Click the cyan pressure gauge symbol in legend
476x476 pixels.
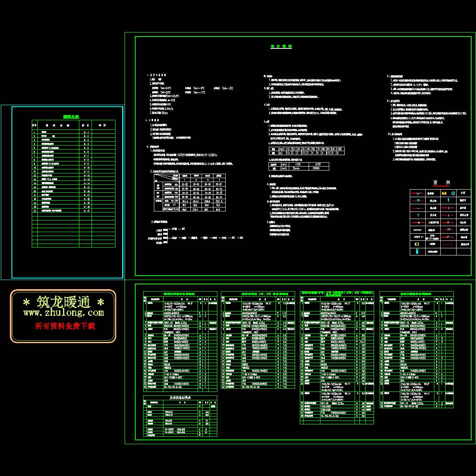418,215
